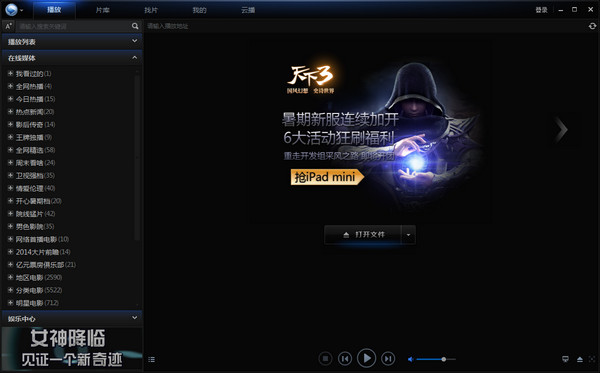
Task: Expand the 今日热播 category
Action: coord(10,99)
